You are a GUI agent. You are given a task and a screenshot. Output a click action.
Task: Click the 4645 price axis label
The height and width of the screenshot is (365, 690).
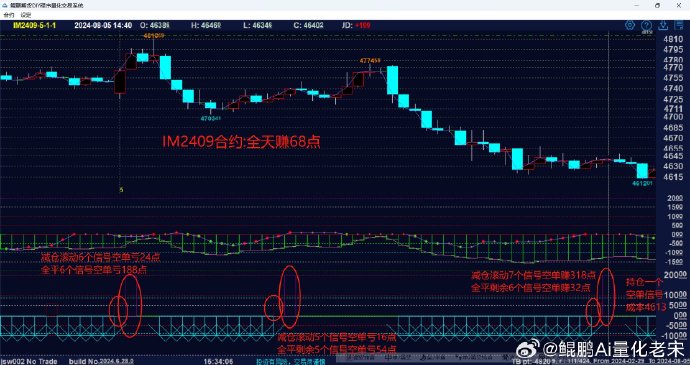point(672,156)
